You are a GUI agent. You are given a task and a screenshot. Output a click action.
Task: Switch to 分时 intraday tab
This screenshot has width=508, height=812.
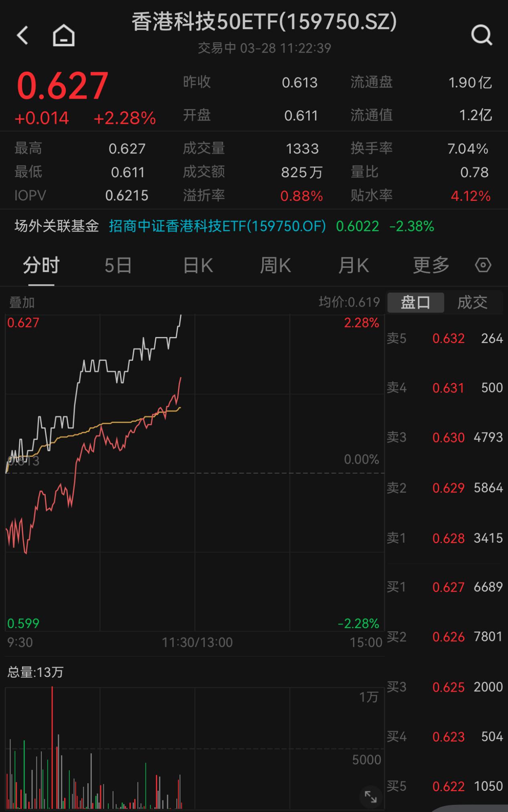41,265
